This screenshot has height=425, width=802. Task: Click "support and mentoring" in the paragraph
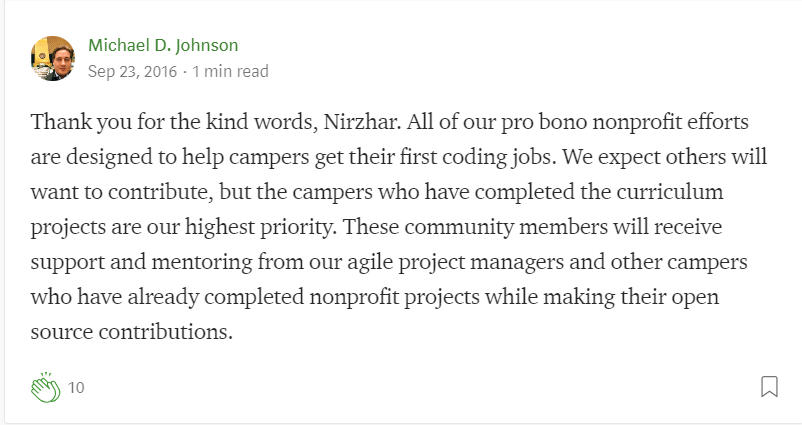[x=142, y=262]
